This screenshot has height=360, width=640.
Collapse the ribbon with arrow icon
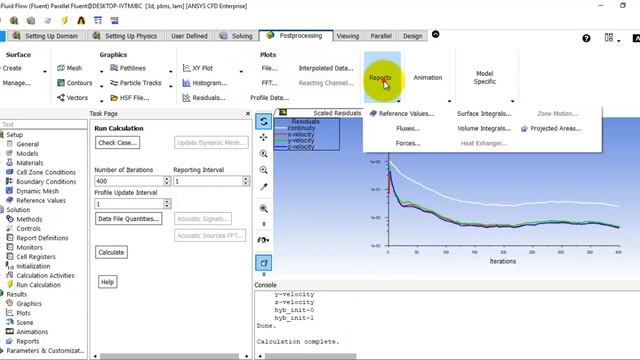click(x=436, y=34)
